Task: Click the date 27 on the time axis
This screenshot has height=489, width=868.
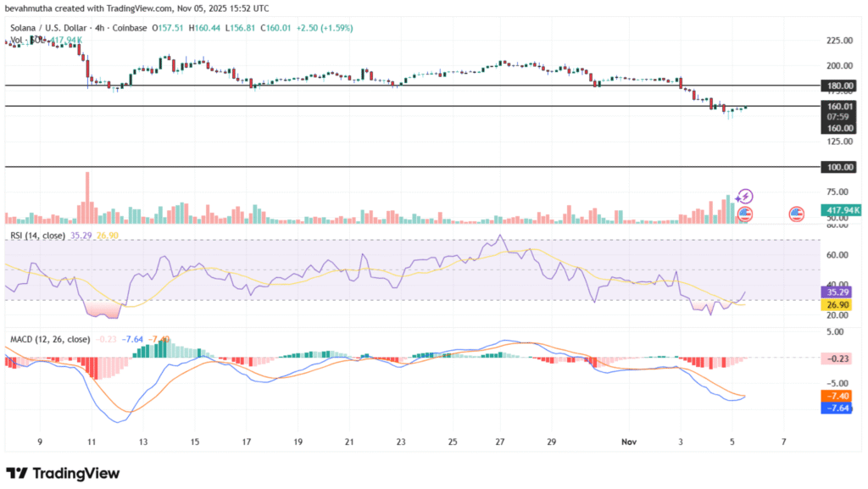Action: pyautogui.click(x=501, y=442)
